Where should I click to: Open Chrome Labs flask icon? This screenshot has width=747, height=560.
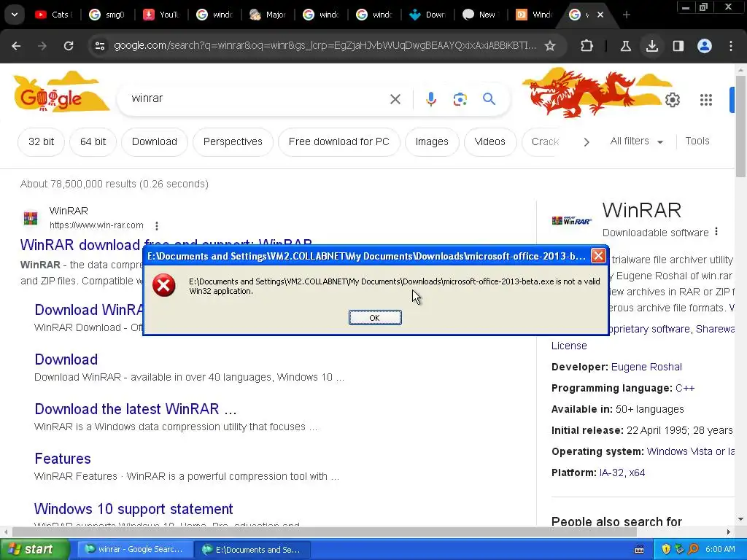(625, 46)
